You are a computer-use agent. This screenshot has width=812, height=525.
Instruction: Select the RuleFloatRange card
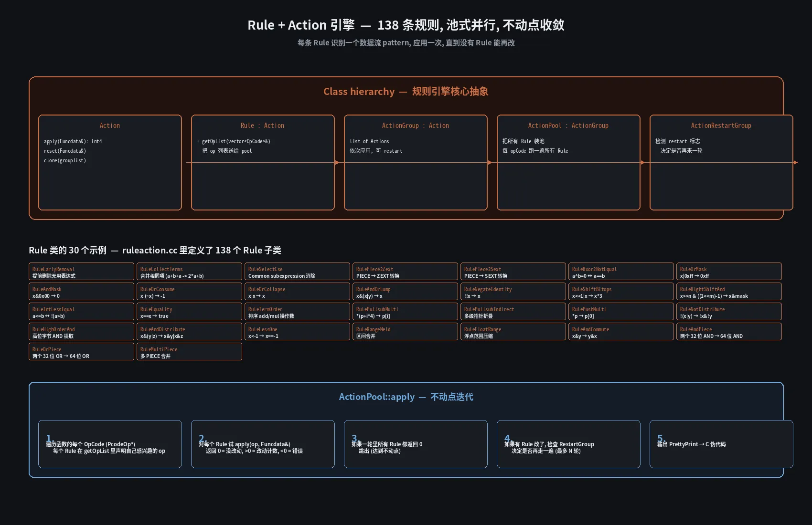point(513,332)
